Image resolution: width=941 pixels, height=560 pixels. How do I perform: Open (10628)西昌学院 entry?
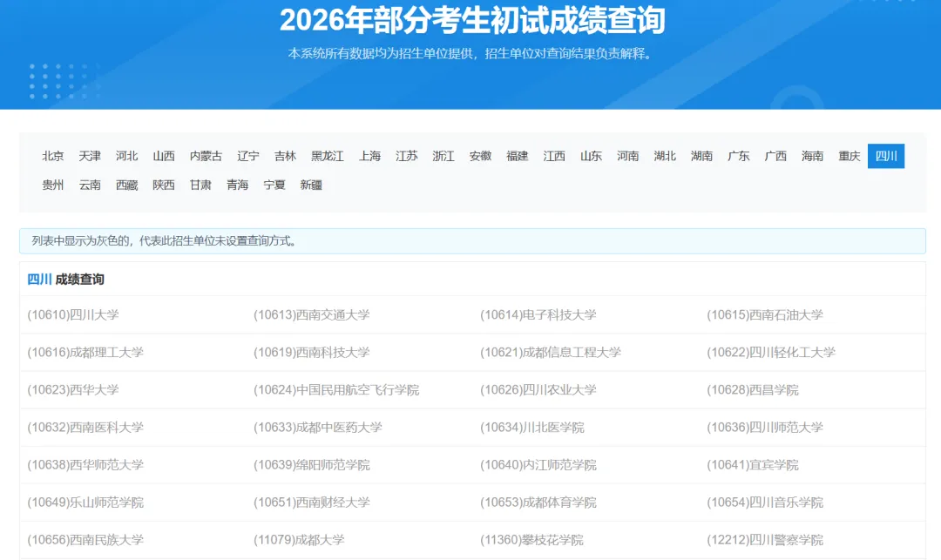click(x=753, y=389)
